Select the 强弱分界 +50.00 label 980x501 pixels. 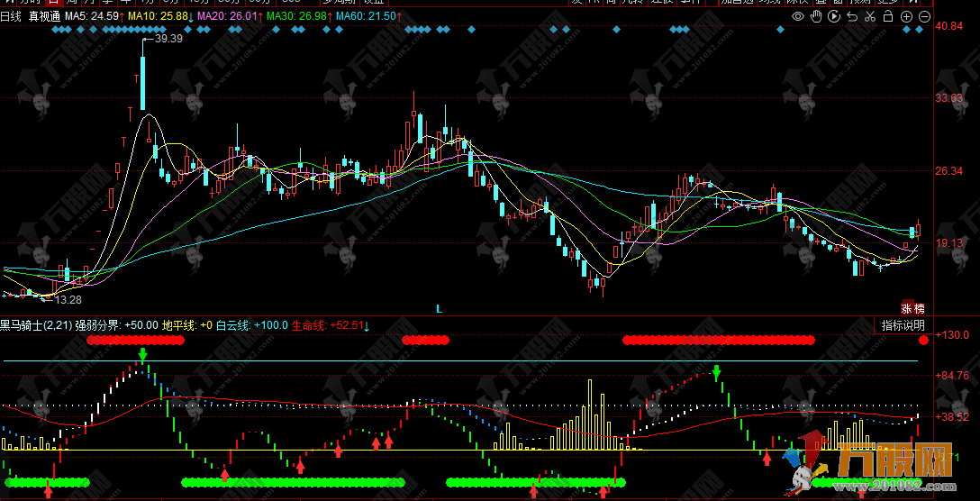tap(116, 325)
